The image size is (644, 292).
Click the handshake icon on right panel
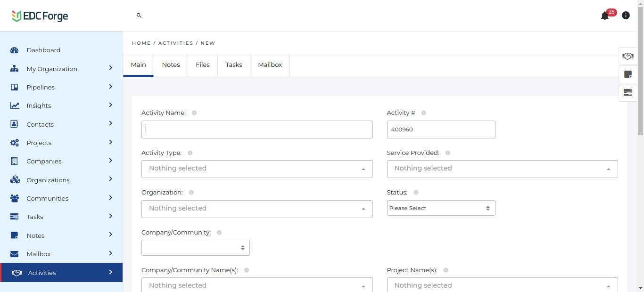click(x=627, y=56)
